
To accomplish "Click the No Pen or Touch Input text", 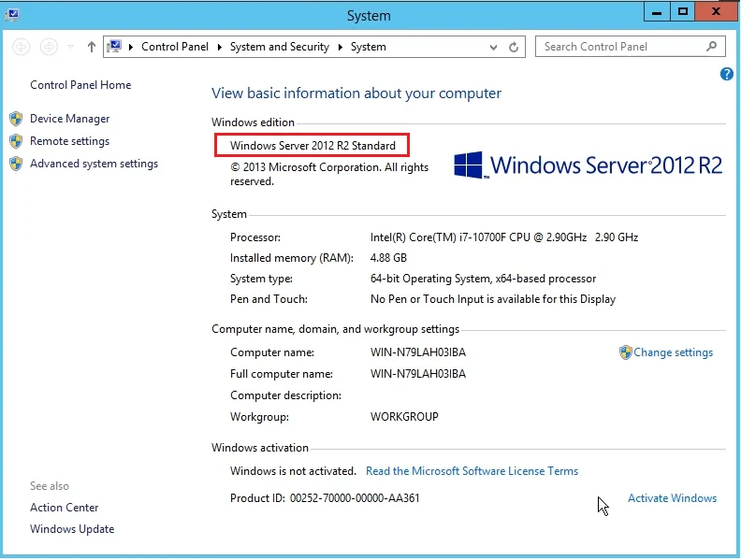I will coord(493,299).
